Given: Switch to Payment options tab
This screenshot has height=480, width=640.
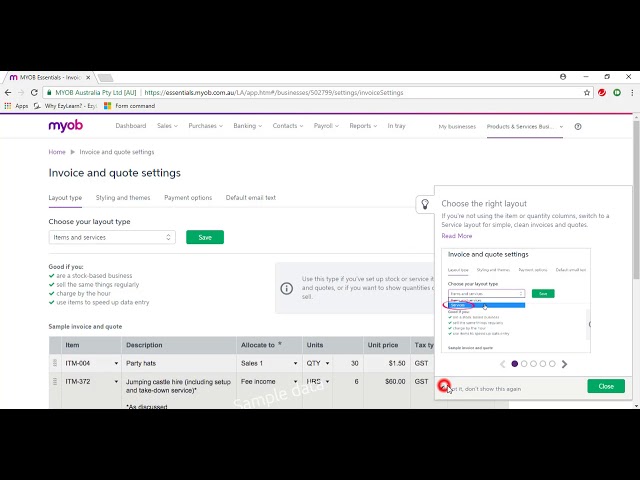Looking at the screenshot, I should click(x=188, y=198).
